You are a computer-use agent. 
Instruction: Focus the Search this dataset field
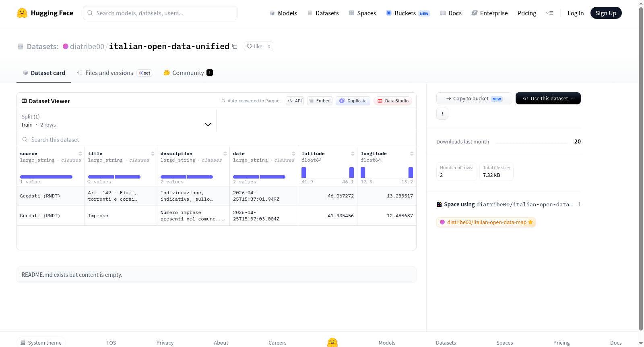(x=217, y=139)
